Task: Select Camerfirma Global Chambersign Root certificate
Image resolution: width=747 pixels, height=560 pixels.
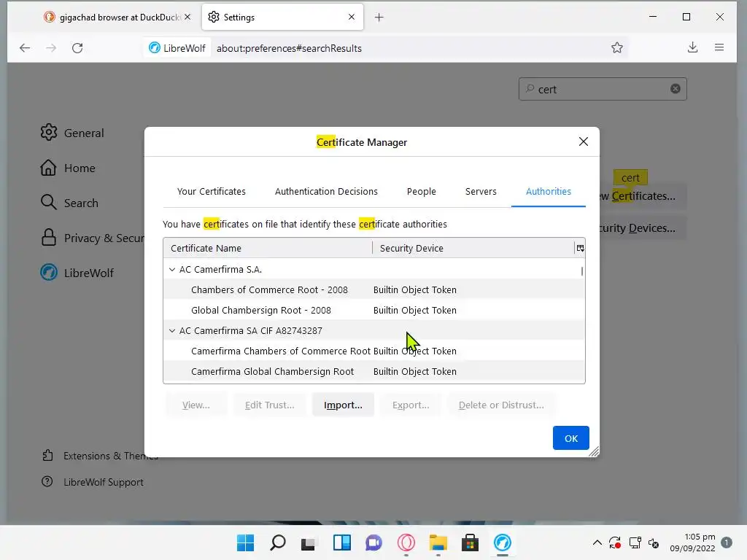Action: point(374,371)
